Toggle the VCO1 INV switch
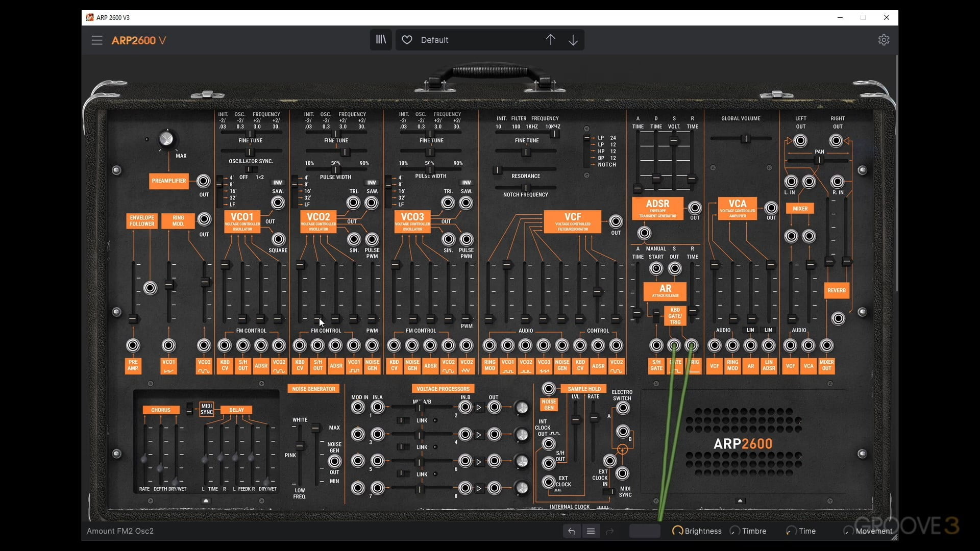Viewport: 980px width, 551px height. (277, 183)
